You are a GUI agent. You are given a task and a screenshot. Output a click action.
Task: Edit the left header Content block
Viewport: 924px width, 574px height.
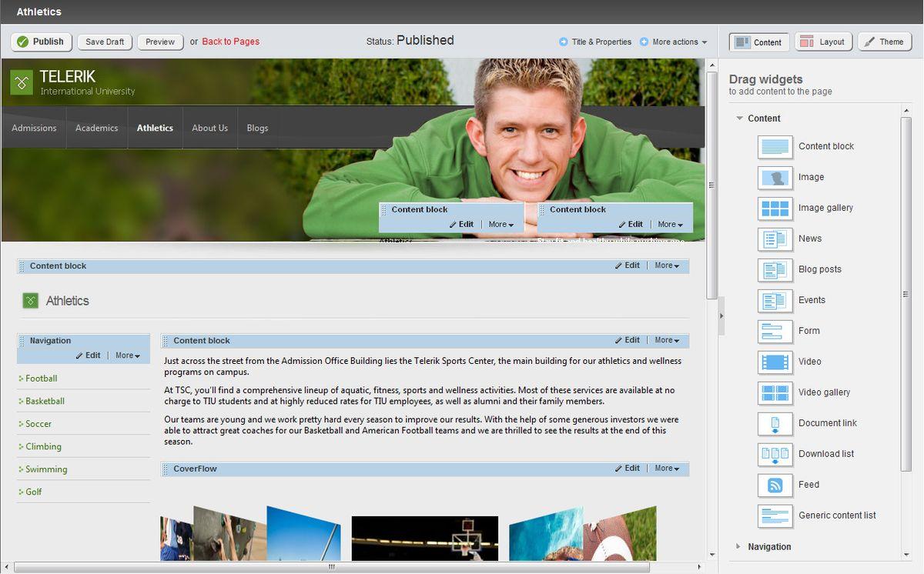coord(462,225)
